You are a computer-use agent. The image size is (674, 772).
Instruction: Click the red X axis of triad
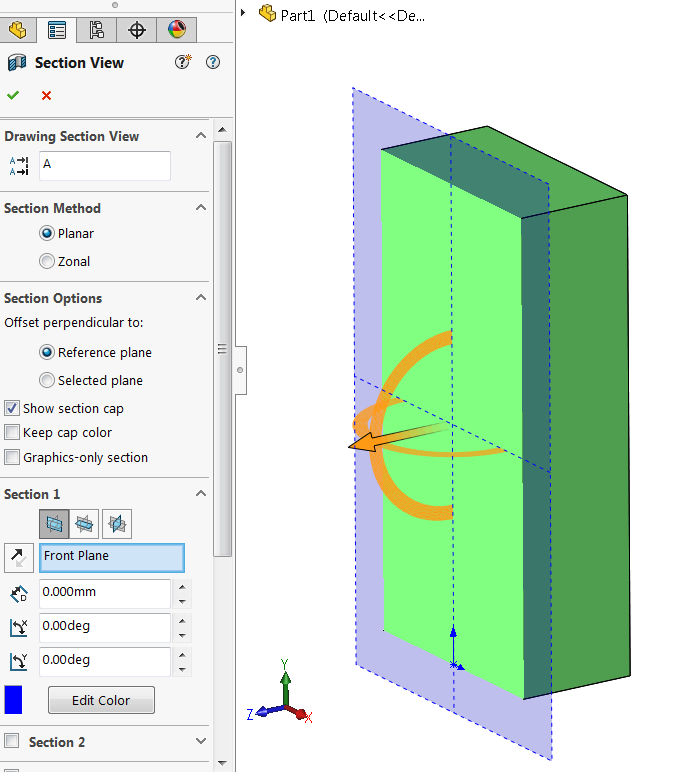(300, 714)
